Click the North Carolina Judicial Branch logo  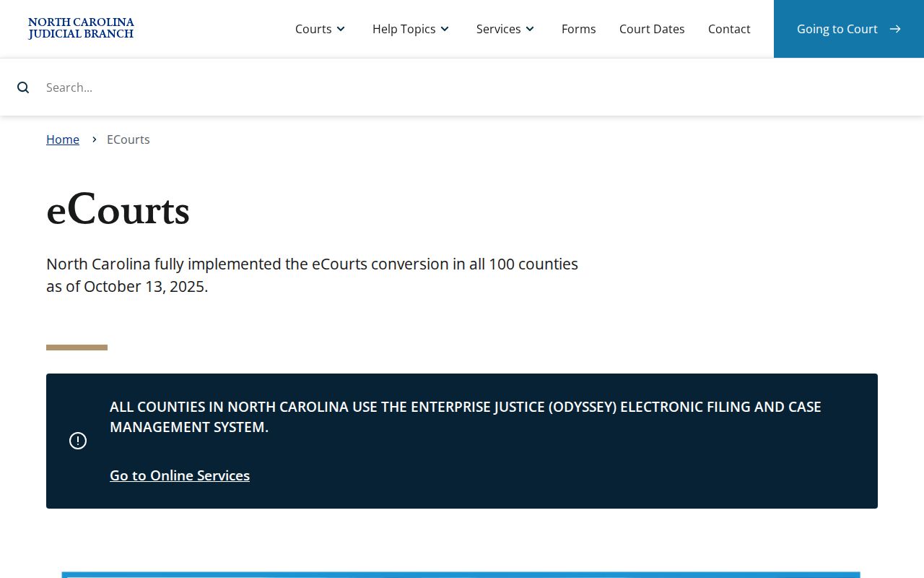tap(81, 28)
